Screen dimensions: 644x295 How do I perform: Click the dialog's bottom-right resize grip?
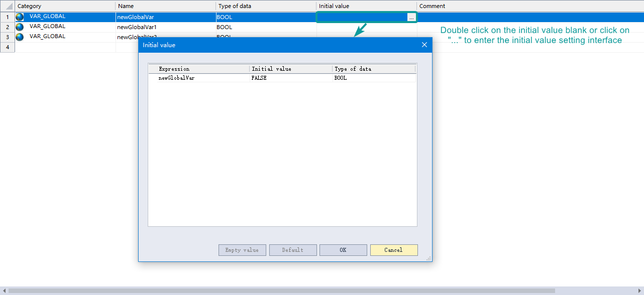click(x=428, y=258)
